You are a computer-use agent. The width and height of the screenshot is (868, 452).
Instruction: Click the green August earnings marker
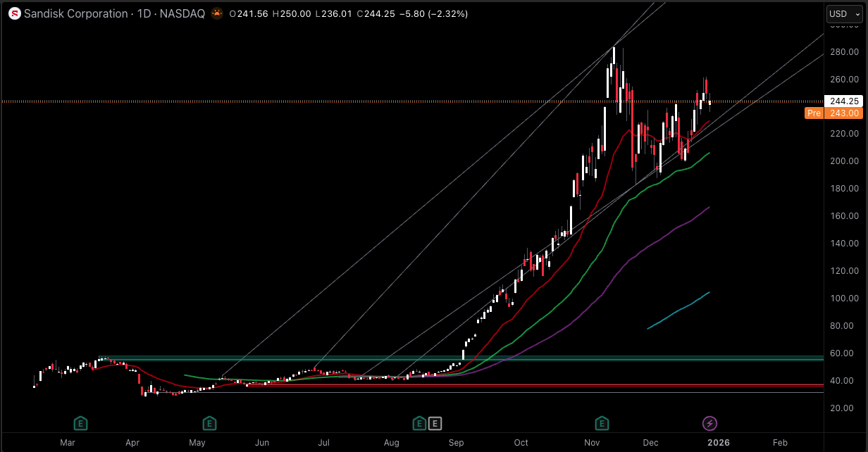[x=419, y=423]
